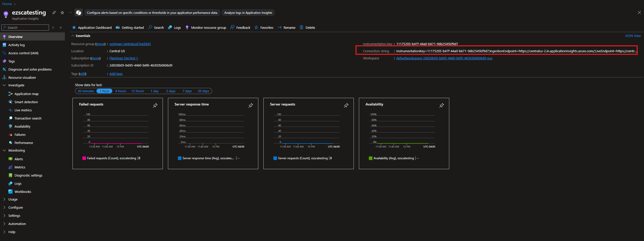Close the ezscatesting blade
The height and width of the screenshot is (241, 644).
pyautogui.click(x=639, y=12)
